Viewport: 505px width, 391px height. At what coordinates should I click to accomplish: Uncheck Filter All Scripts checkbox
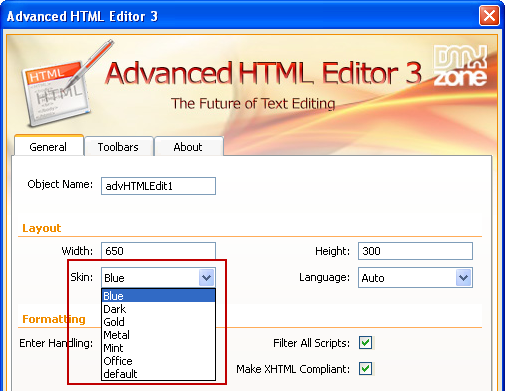click(366, 343)
